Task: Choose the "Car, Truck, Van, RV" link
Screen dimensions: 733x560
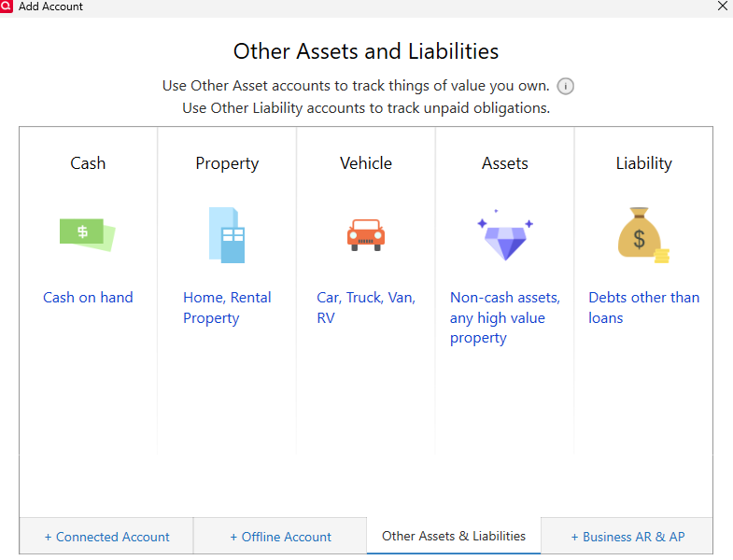Action: pos(366,308)
